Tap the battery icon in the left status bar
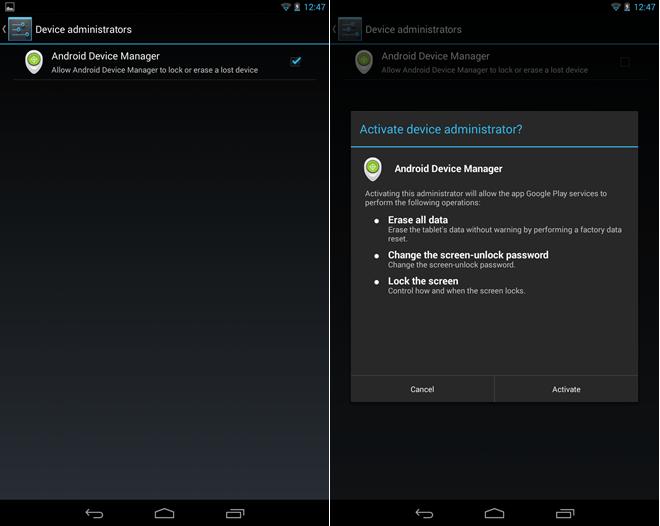Screen dimensions: 660x526 (x=297, y=7)
